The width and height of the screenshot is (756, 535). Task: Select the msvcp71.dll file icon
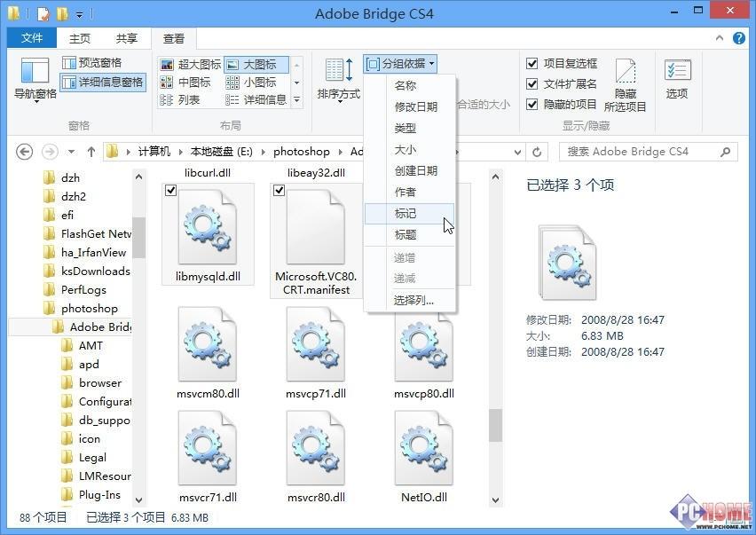tap(316, 344)
